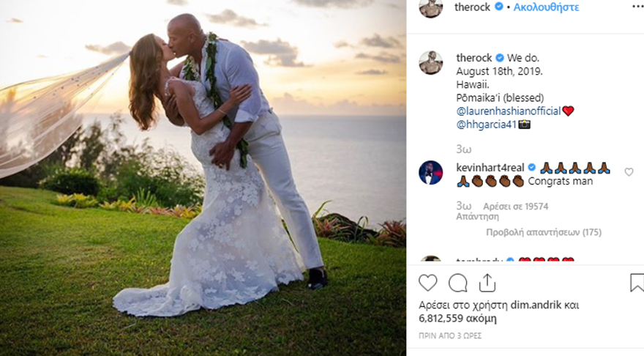Click therock profile picture in the header
The height and width of the screenshot is (356, 644).
coord(430,8)
